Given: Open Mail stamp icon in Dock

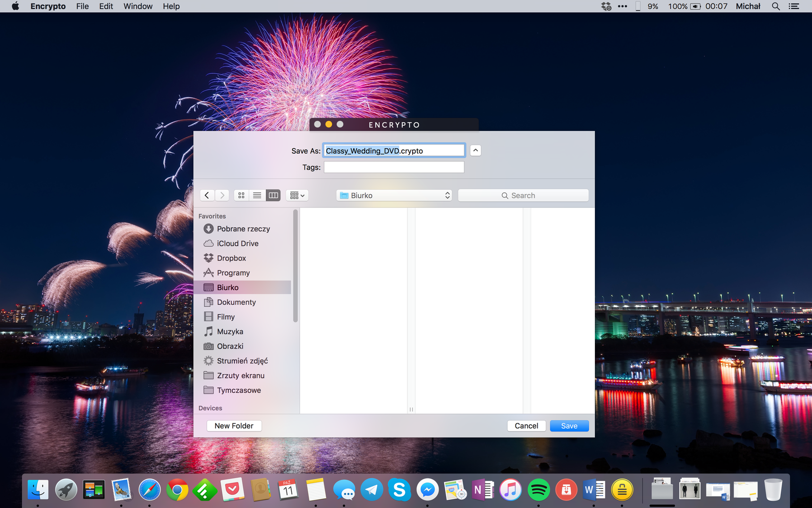Looking at the screenshot, I should tap(121, 490).
